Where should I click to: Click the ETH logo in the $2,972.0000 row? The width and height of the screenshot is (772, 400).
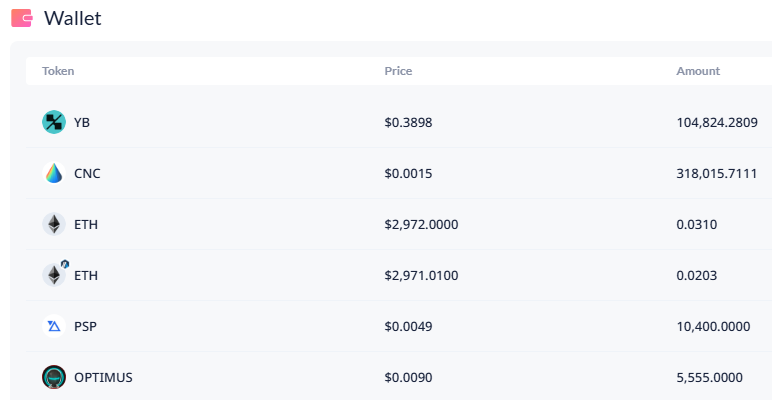(54, 224)
